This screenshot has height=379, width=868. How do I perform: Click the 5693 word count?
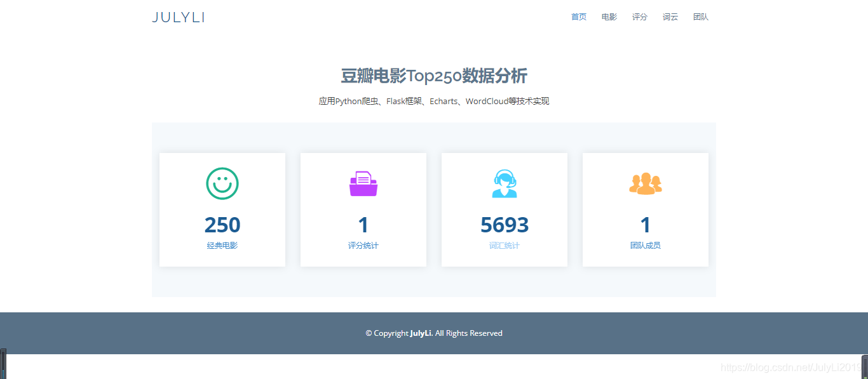point(505,225)
